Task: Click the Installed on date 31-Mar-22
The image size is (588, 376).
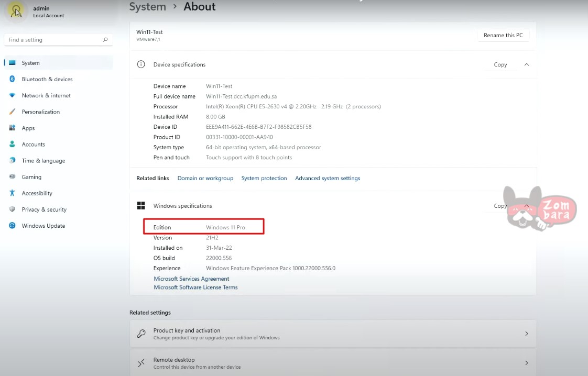Action: click(x=219, y=248)
